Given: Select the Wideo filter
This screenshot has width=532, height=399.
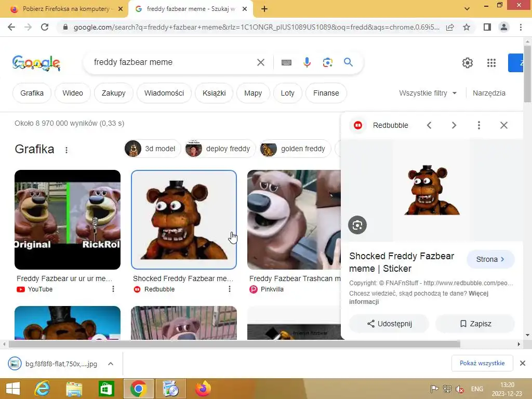Looking at the screenshot, I should [x=73, y=93].
